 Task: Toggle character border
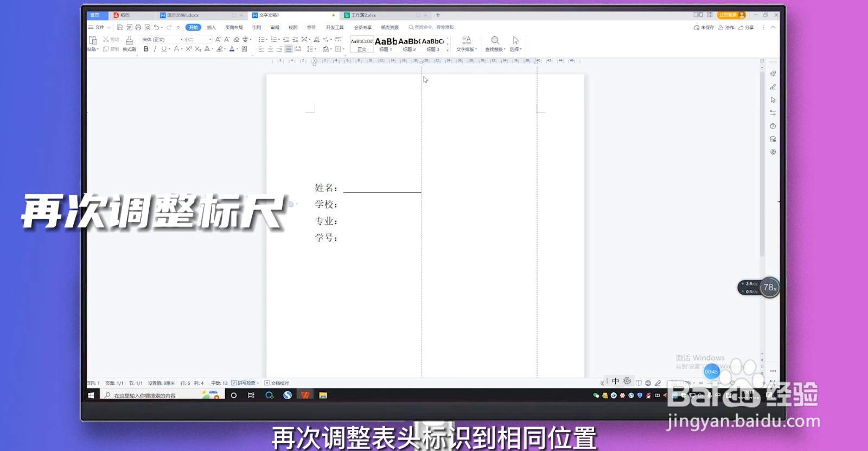point(244,49)
